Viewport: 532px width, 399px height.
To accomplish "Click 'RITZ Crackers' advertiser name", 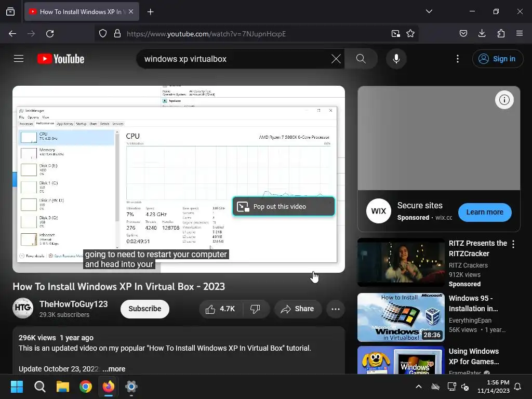I will [468, 265].
